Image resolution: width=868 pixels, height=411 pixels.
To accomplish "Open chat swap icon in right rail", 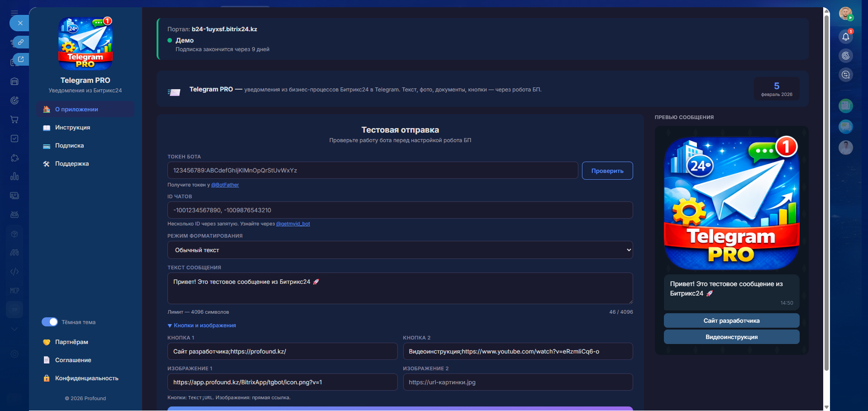I will click(x=845, y=75).
